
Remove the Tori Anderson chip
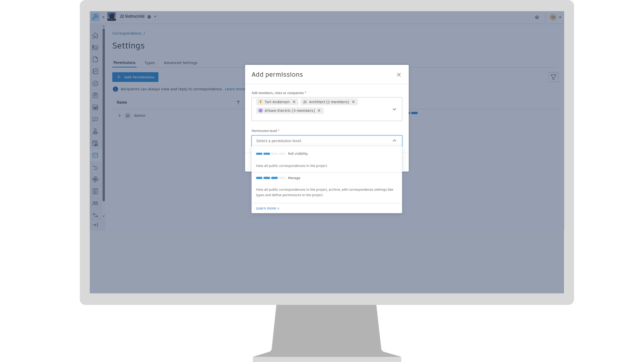click(294, 102)
